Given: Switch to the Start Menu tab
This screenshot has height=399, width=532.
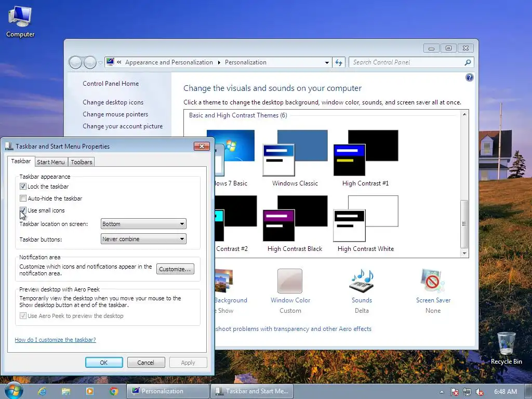Looking at the screenshot, I should point(50,162).
